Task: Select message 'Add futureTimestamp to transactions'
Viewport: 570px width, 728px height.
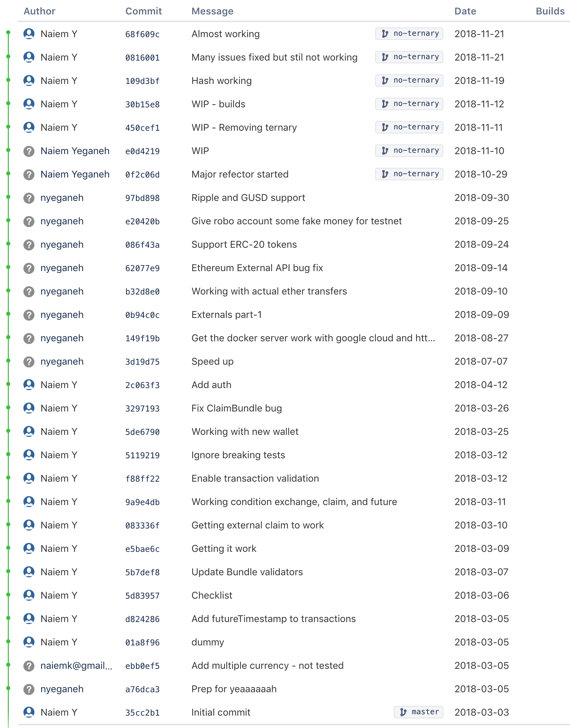Action: pos(274,619)
